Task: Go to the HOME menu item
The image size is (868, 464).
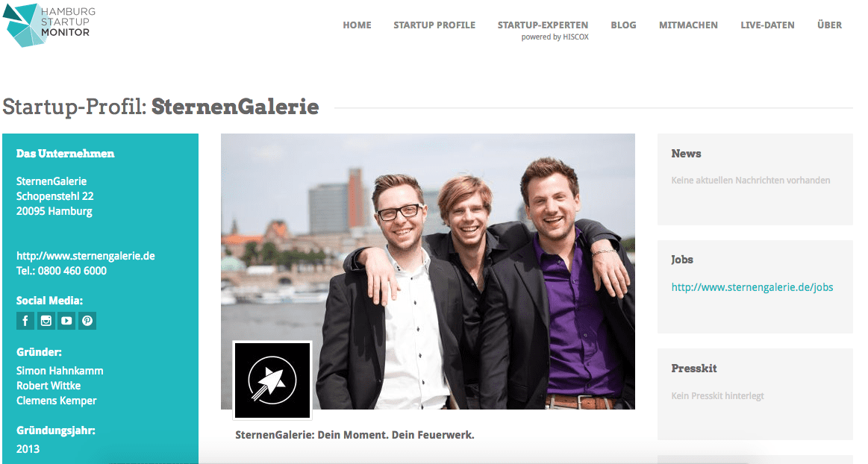Action: pyautogui.click(x=357, y=25)
